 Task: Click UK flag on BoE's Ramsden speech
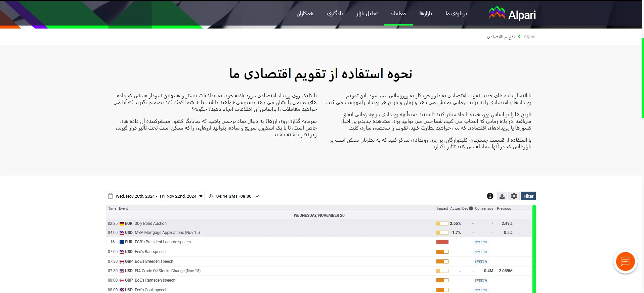122,280
